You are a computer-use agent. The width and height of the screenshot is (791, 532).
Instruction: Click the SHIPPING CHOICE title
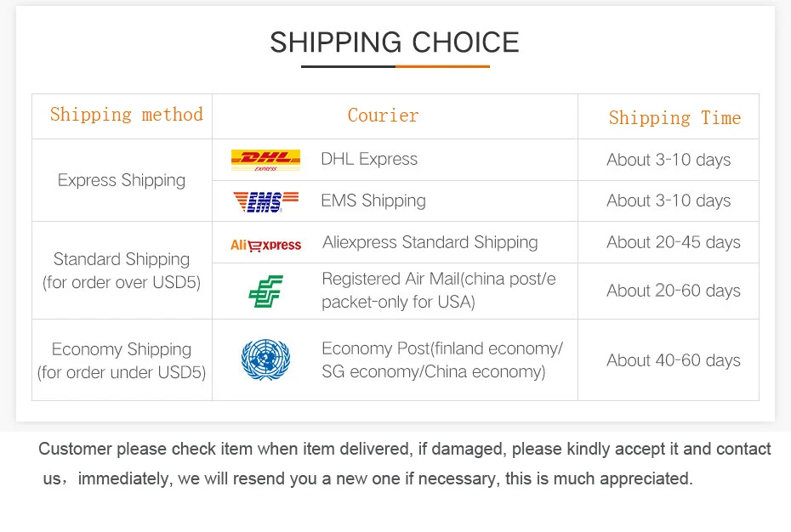(x=395, y=42)
